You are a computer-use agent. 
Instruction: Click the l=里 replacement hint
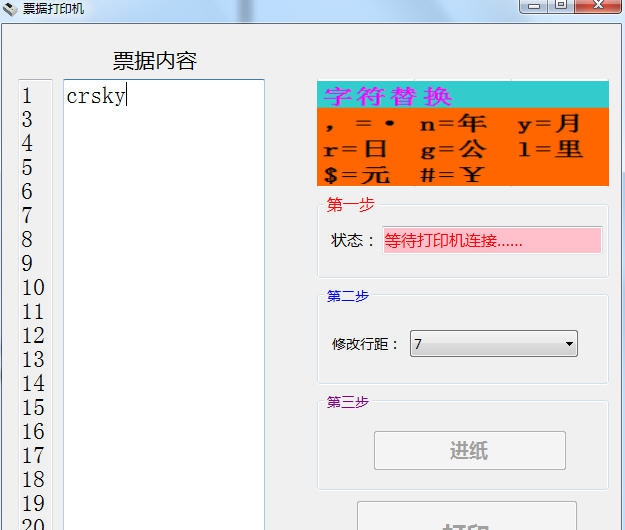tap(550, 149)
